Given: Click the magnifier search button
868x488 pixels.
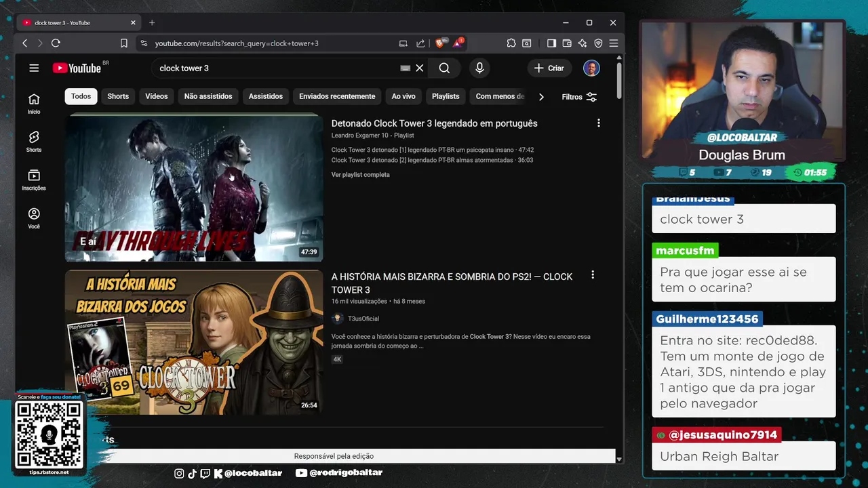Looking at the screenshot, I should [444, 68].
